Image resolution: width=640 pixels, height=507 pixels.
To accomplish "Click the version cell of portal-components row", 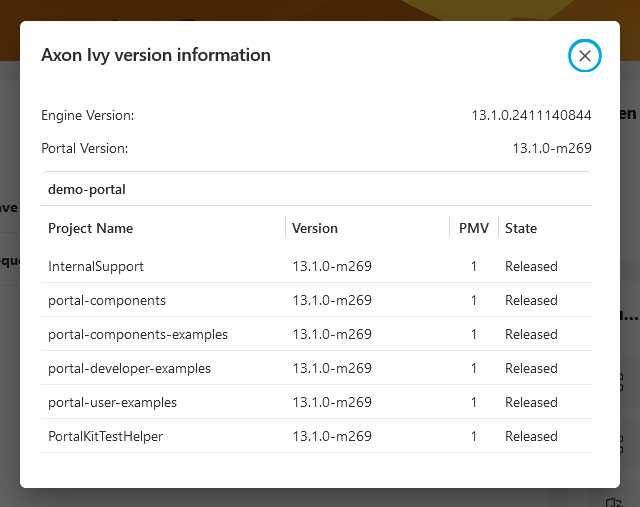I will pyautogui.click(x=332, y=300).
